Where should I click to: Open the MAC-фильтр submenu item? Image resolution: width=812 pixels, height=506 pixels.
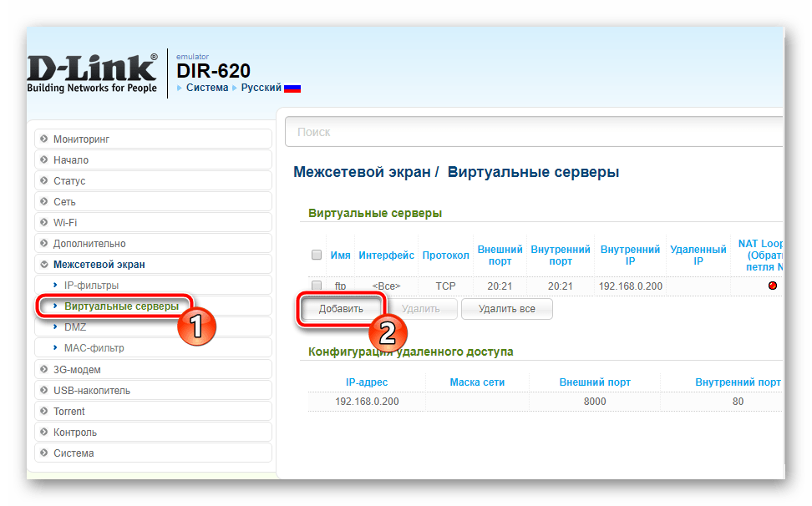pyautogui.click(x=94, y=348)
